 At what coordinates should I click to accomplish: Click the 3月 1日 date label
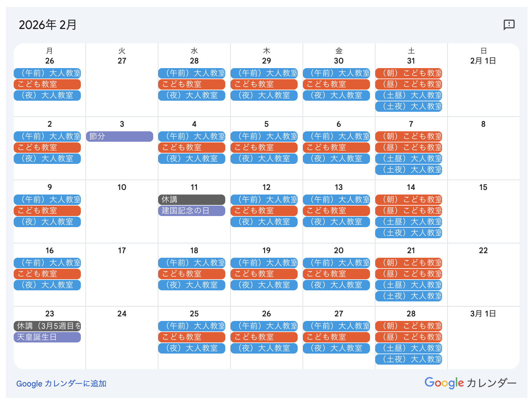click(483, 314)
